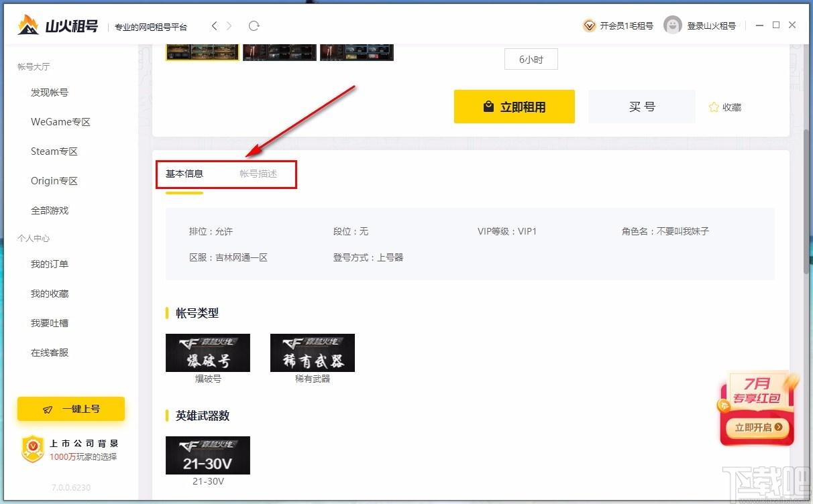Click the 一键上号 button
This screenshot has width=813, height=504.
click(71, 409)
